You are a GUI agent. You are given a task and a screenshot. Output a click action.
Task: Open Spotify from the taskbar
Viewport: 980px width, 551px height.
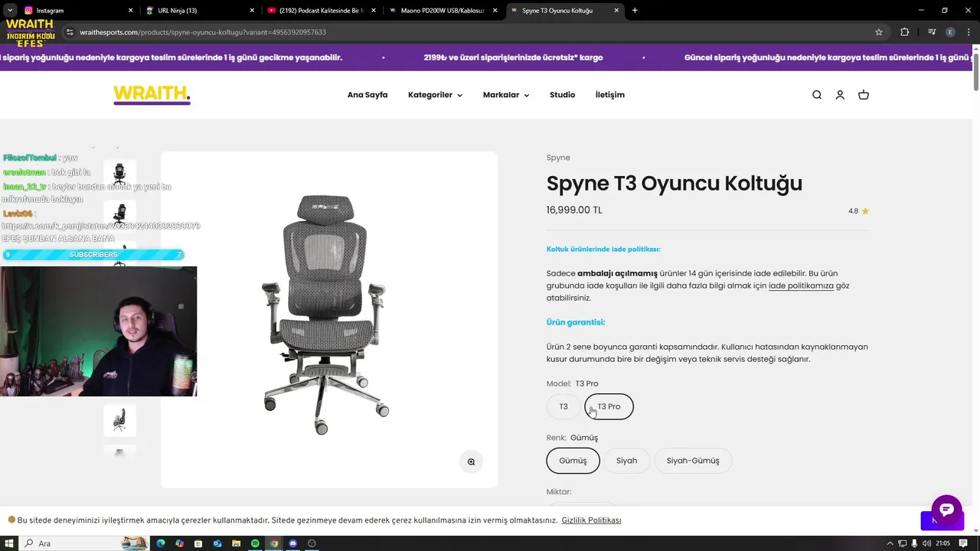click(255, 543)
